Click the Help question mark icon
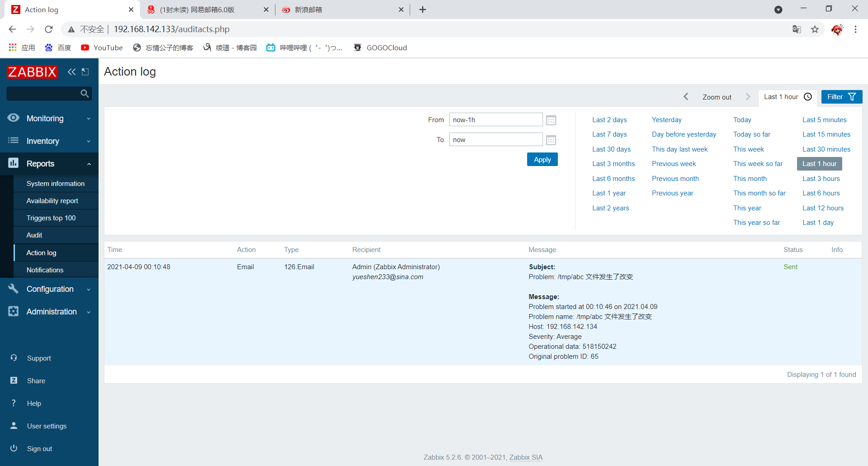Screen dimensions: 868x466 pyautogui.click(x=14, y=403)
